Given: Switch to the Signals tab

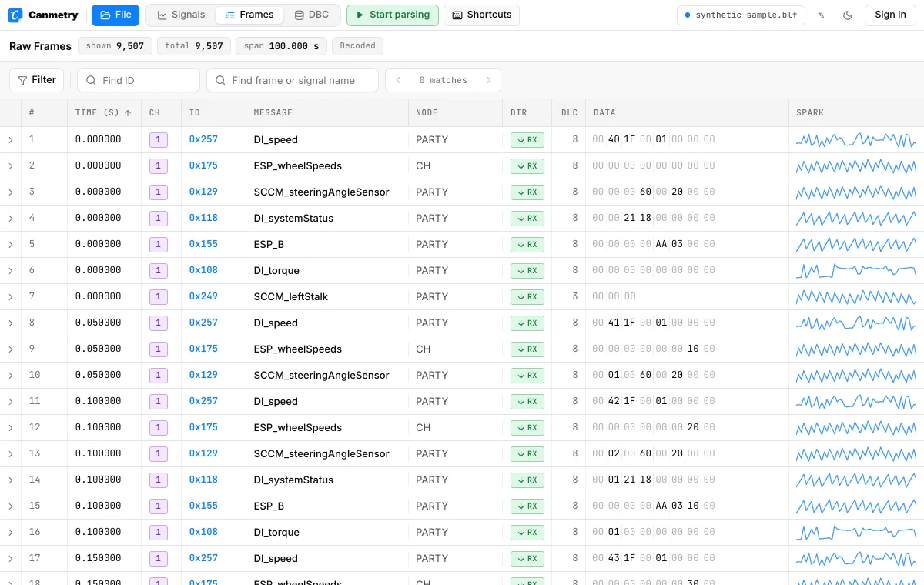Looking at the screenshot, I should coord(181,15).
